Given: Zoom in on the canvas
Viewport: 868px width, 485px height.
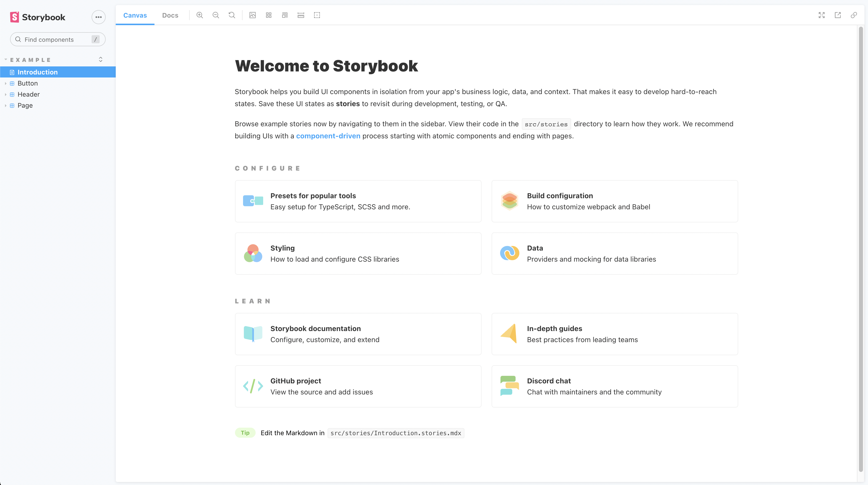Looking at the screenshot, I should [200, 15].
